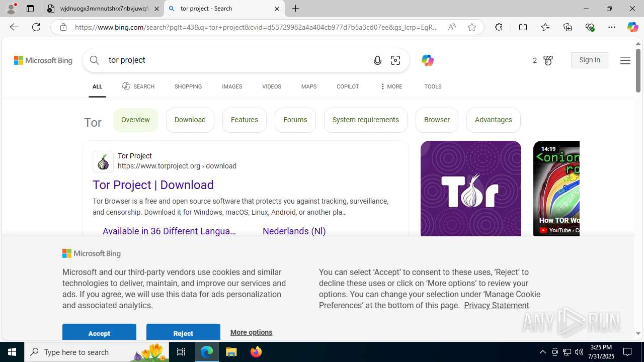This screenshot has height=362, width=644.
Task: Open the How TOR Works video thumbnail
Action: [556, 188]
